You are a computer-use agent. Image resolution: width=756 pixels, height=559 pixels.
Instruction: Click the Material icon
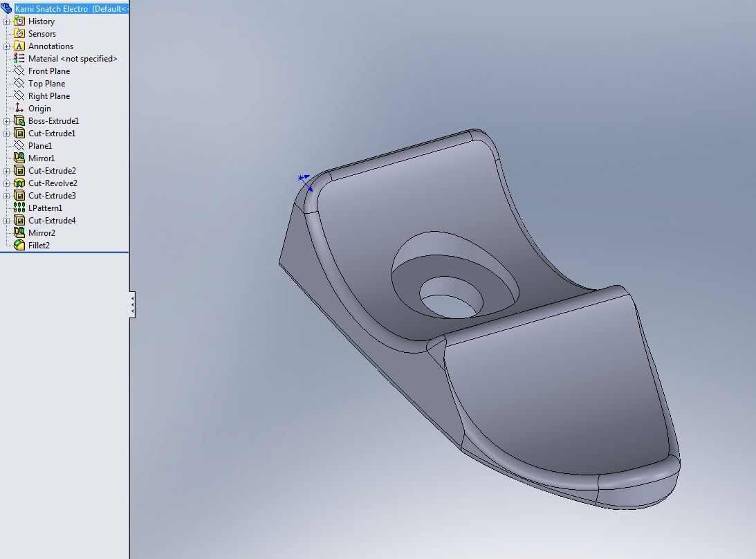tap(19, 58)
